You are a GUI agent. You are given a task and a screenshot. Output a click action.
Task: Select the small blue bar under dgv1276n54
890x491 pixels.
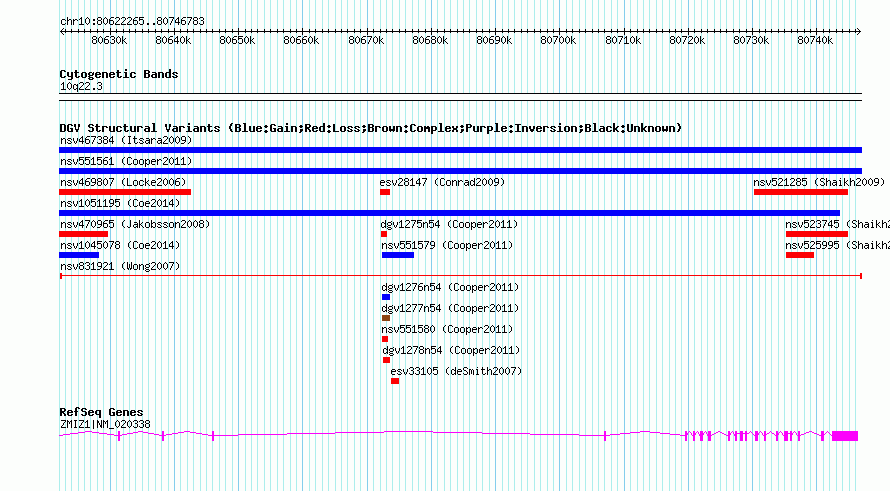(x=386, y=297)
